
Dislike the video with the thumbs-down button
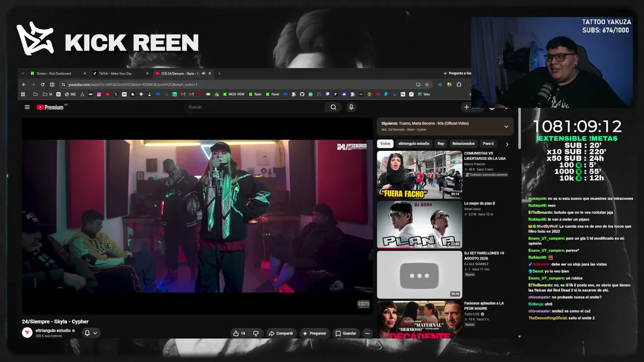point(256,333)
